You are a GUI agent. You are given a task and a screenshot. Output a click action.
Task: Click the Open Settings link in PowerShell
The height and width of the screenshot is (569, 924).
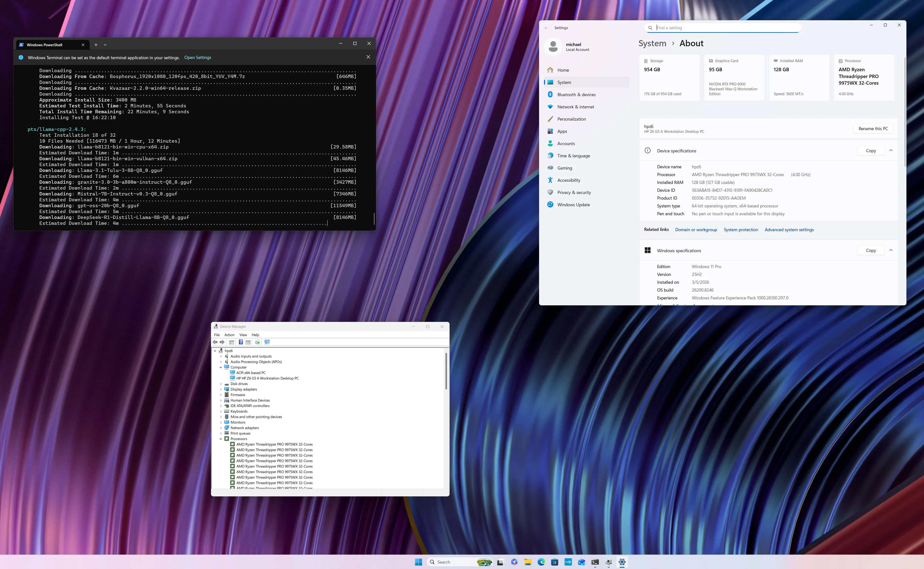coord(197,57)
